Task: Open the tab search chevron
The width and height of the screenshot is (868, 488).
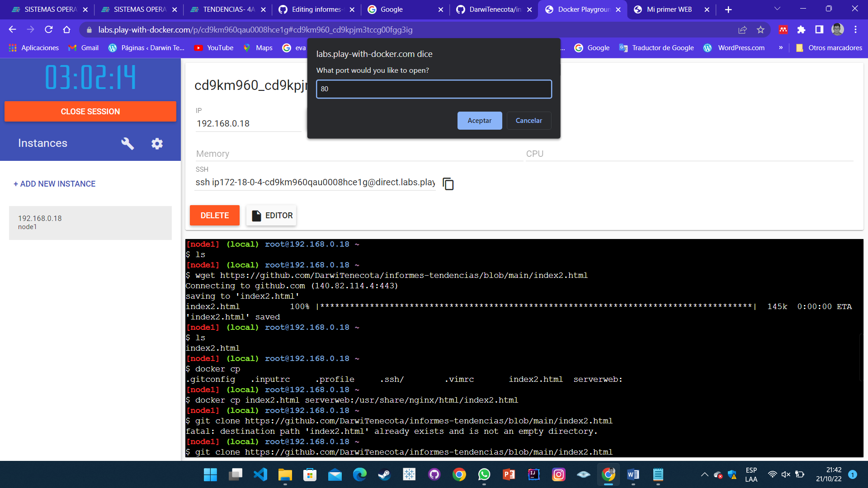Action: 777,9
